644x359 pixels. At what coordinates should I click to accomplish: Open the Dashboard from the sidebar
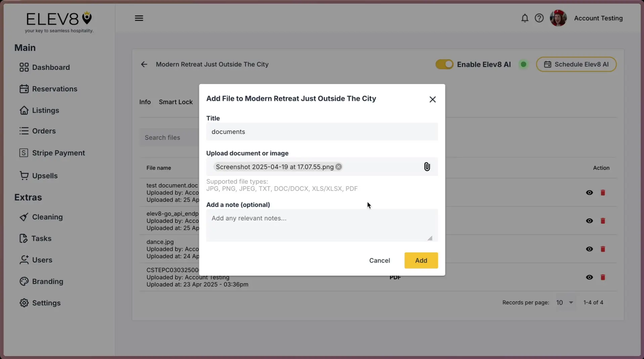50,67
